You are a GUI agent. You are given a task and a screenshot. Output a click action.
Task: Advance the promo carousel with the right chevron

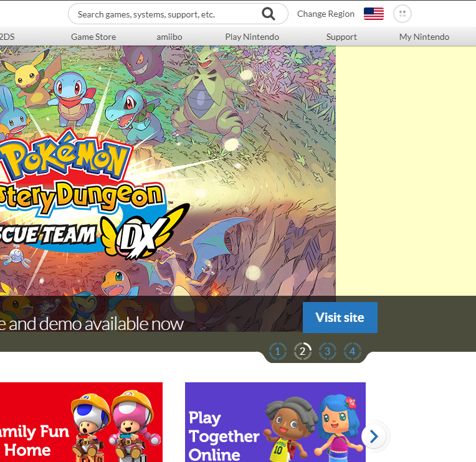click(374, 436)
